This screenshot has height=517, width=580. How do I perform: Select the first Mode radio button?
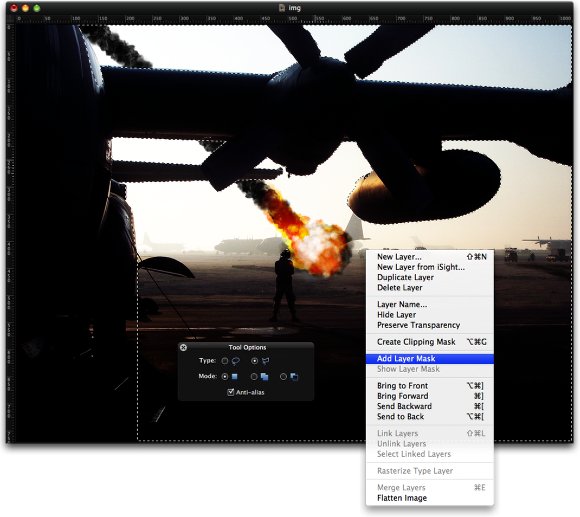225,376
